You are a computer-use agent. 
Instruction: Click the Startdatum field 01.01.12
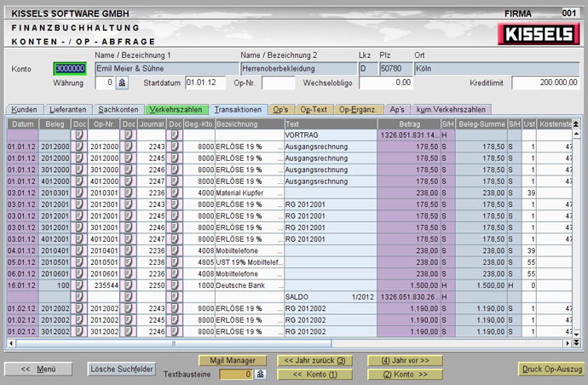[x=205, y=83]
